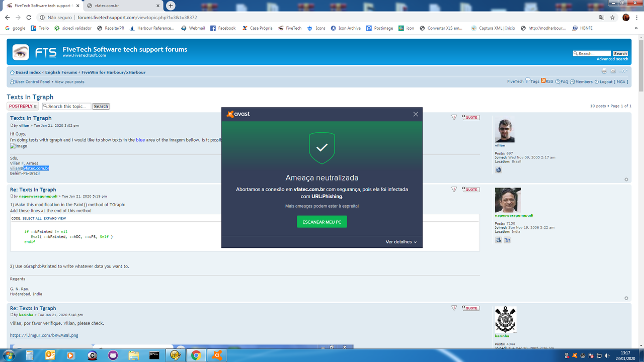
Task: Click 'Logout [ MGA ]'
Action: pos(611,81)
